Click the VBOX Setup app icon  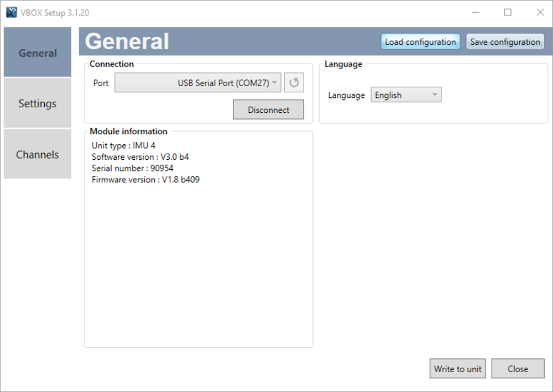point(11,12)
